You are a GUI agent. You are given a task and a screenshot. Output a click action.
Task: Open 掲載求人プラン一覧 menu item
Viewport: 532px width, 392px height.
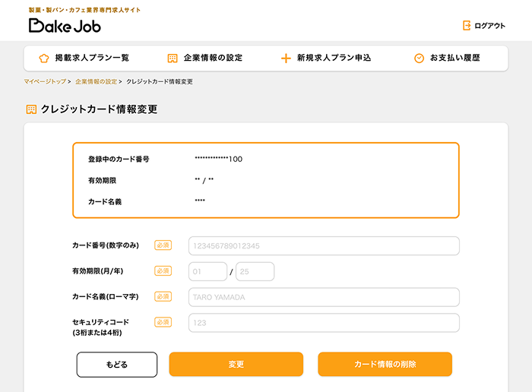tap(92, 58)
